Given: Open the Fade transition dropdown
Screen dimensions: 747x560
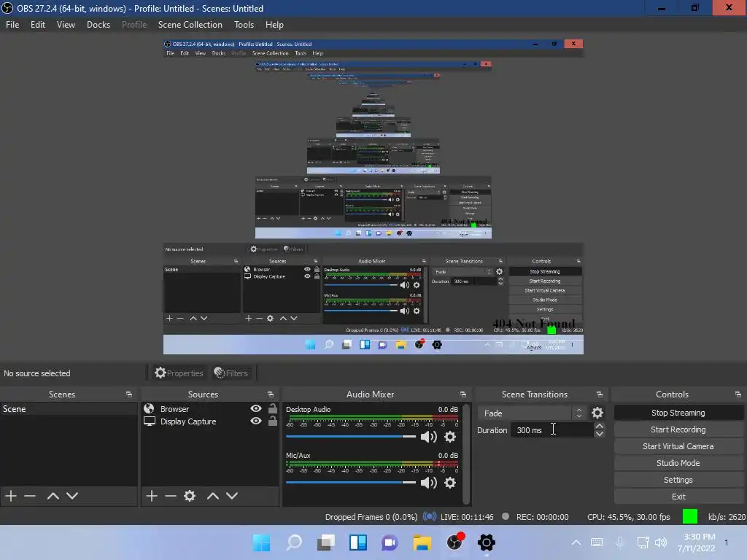Looking at the screenshot, I should coord(533,413).
